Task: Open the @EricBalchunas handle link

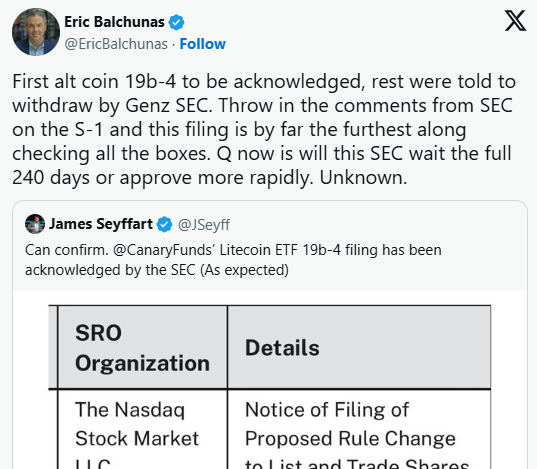Action: click(116, 44)
